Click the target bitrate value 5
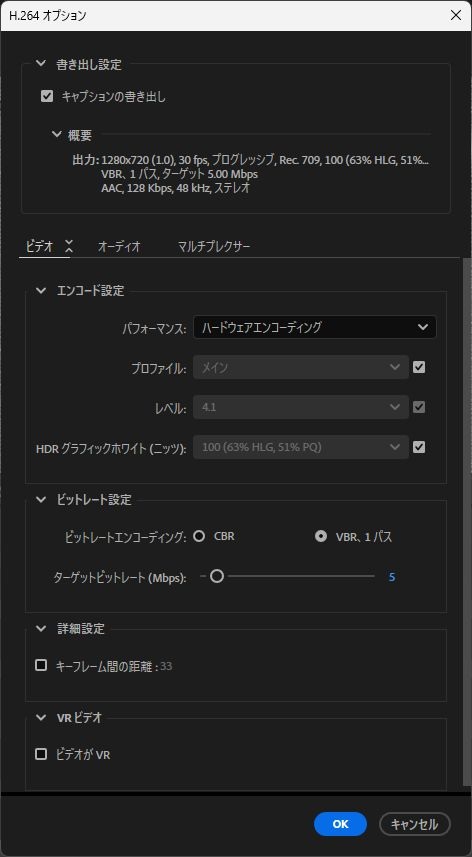 pos(392,577)
